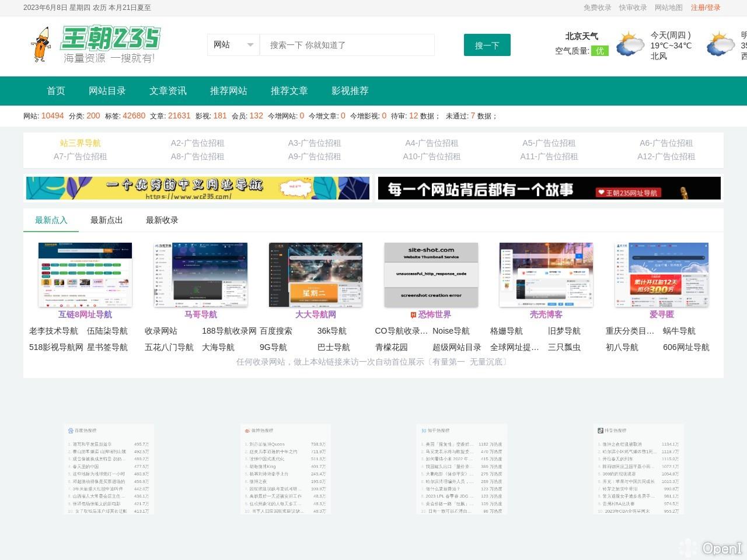The height and width of the screenshot is (560, 747).
Task: Open the 互链8网址导航 site thumbnail
Action: [85, 274]
